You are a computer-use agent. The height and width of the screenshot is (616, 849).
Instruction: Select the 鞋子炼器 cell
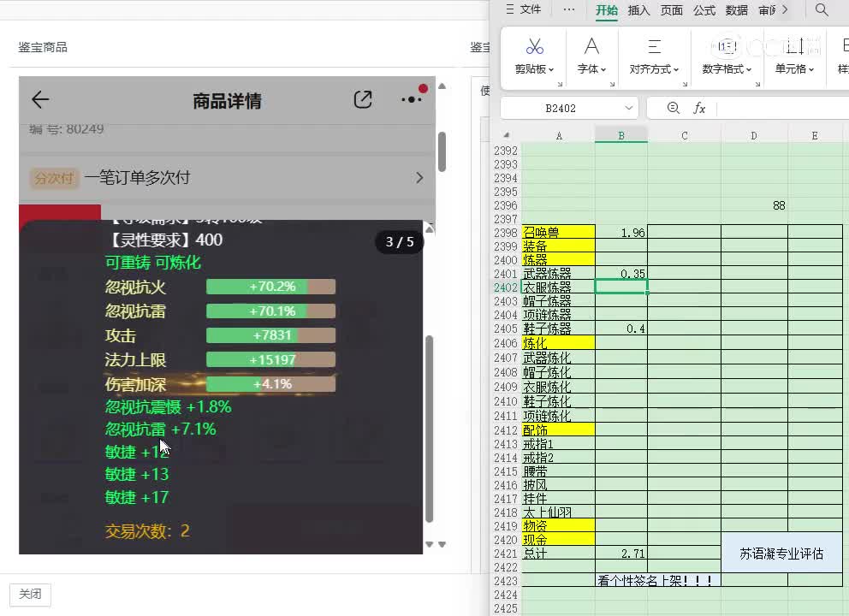tap(558, 329)
